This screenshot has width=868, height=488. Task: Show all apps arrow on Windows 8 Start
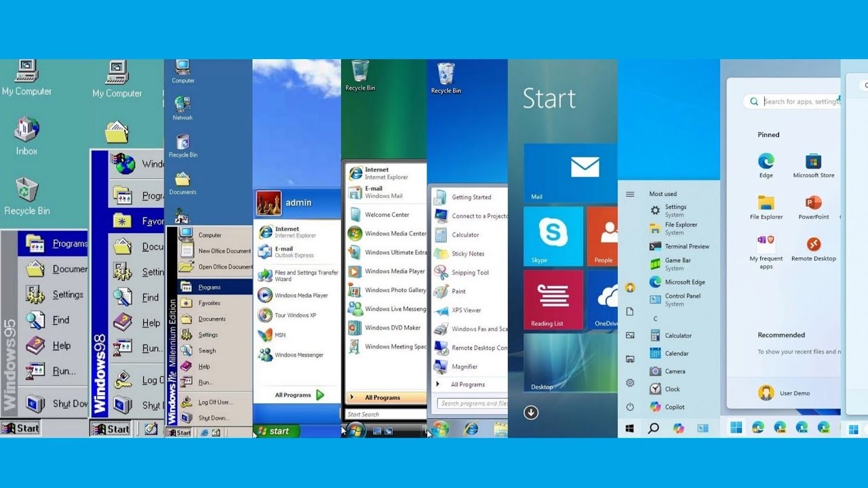531,412
